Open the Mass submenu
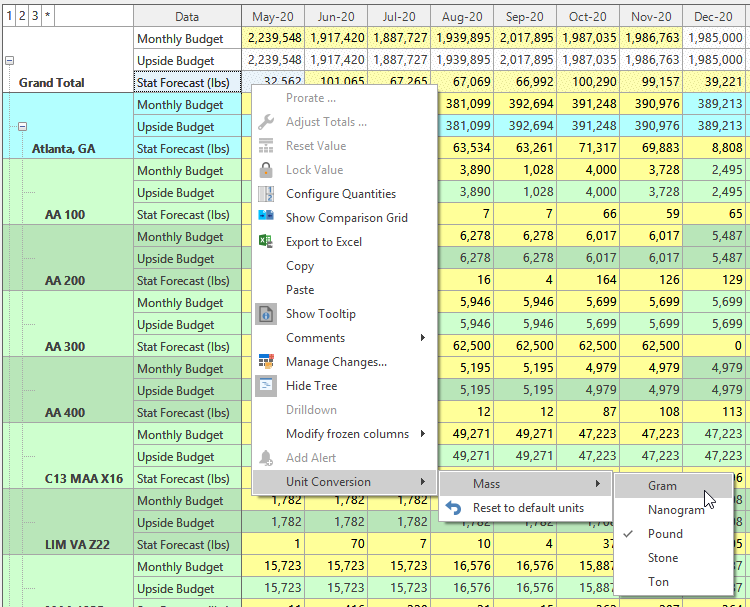Viewport: 750px width, 607px height. [x=525, y=484]
